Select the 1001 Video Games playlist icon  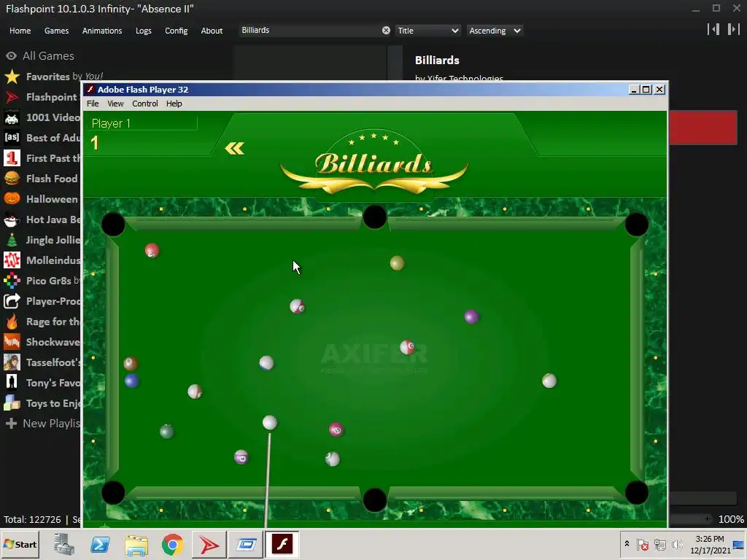point(12,117)
